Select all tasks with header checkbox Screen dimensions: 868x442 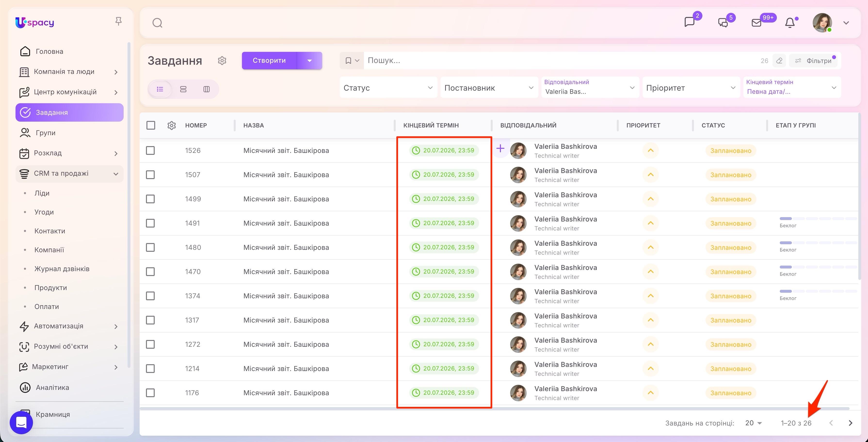pyautogui.click(x=151, y=125)
